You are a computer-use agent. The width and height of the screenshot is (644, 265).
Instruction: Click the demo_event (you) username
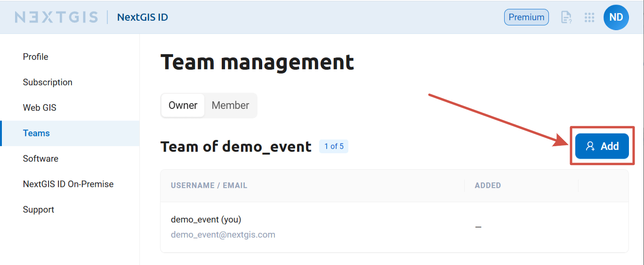(x=206, y=219)
